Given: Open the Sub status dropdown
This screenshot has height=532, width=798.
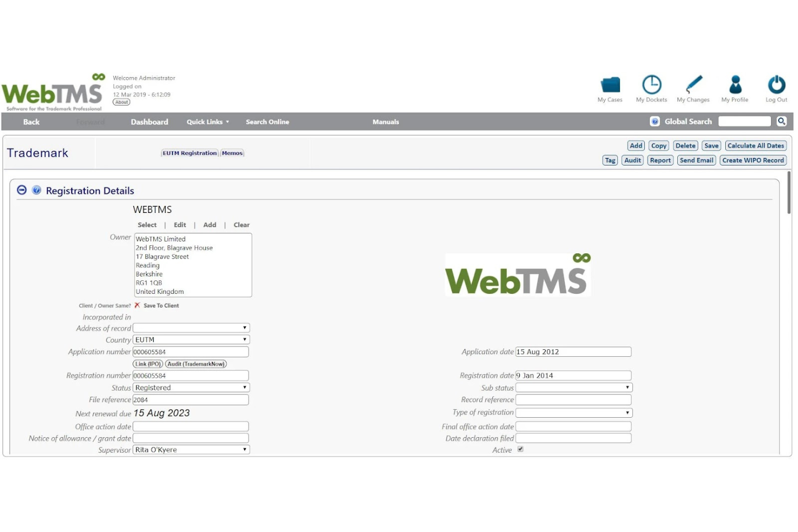Looking at the screenshot, I should [x=574, y=388].
